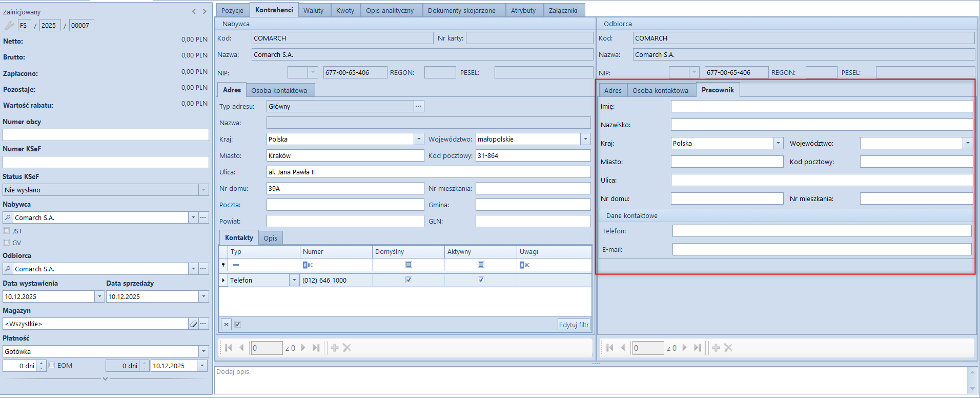The width and height of the screenshot is (980, 398).
Task: Enable the JST checkbox
Action: [7, 231]
